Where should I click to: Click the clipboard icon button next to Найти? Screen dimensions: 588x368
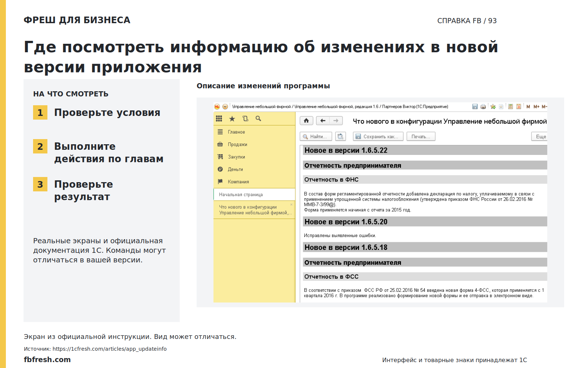coord(341,137)
